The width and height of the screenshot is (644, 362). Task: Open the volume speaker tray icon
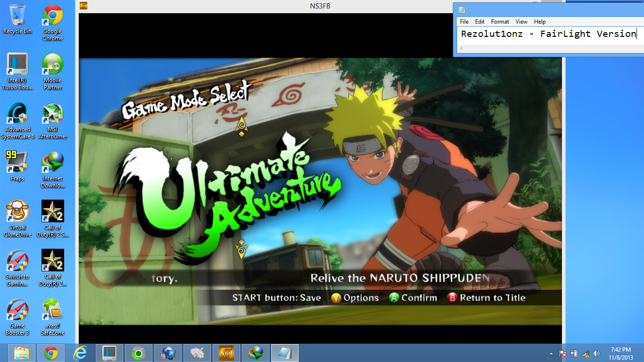coord(597,354)
